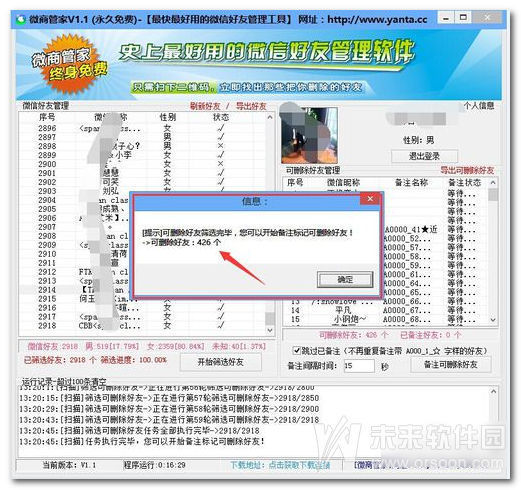Click remark name A0000_64...

point(407,283)
